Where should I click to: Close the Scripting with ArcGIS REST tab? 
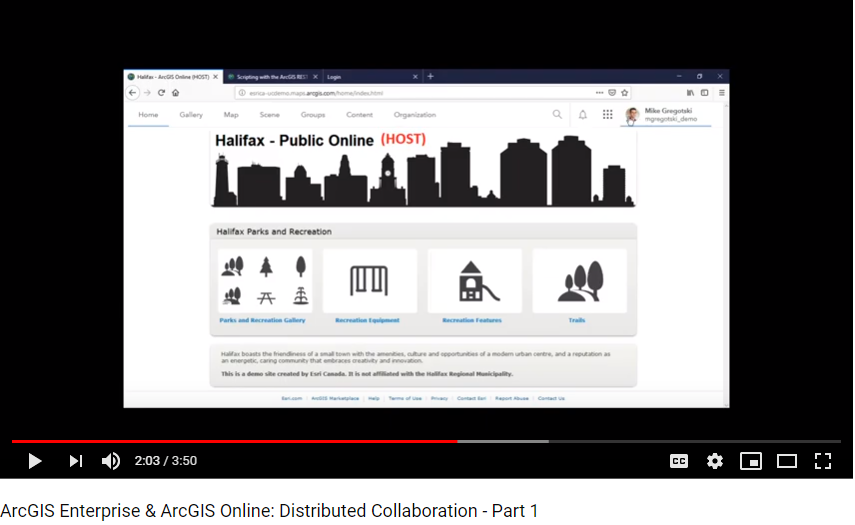click(x=315, y=77)
